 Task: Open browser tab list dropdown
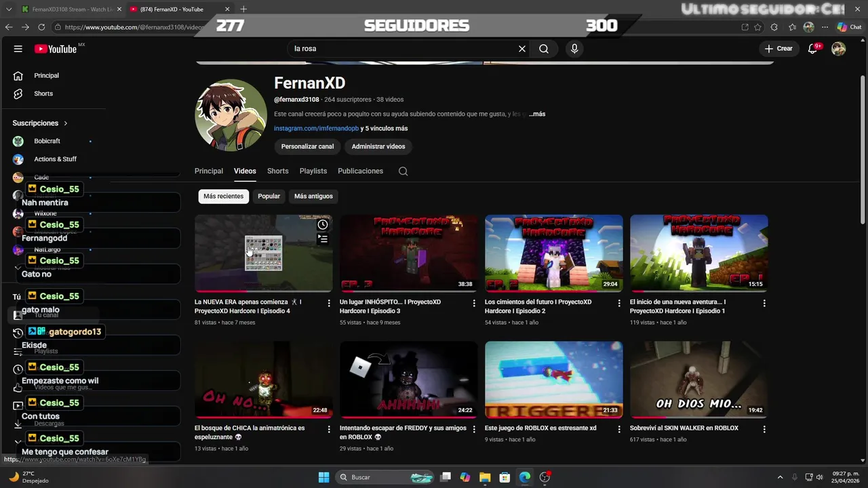(9, 9)
